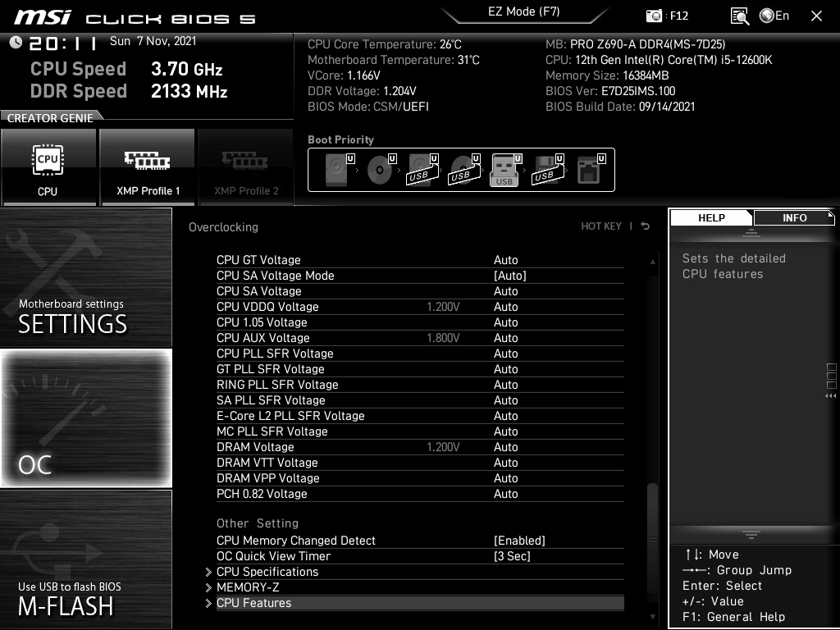Select the PCH 0.82 Voltage row

click(x=420, y=493)
